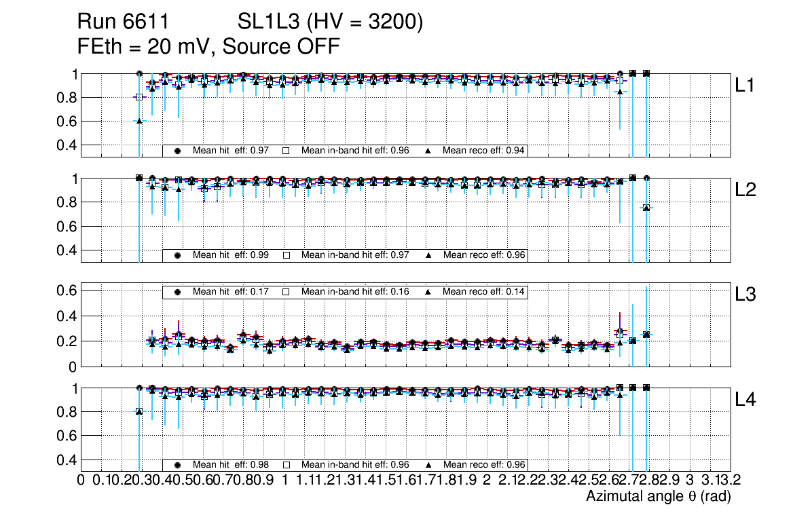Select the open square marker in L3 legend

click(286, 292)
